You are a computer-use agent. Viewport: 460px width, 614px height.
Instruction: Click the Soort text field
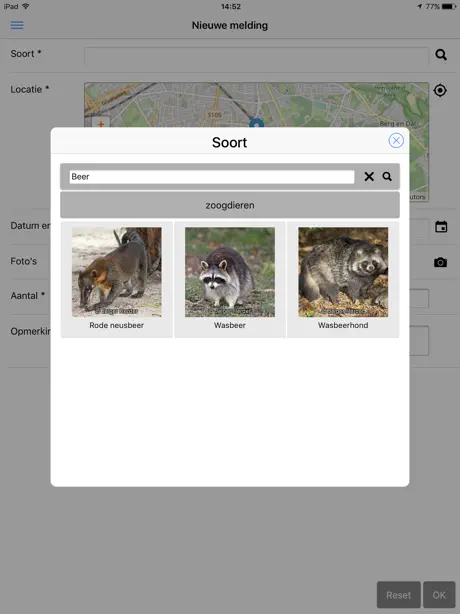pos(256,56)
